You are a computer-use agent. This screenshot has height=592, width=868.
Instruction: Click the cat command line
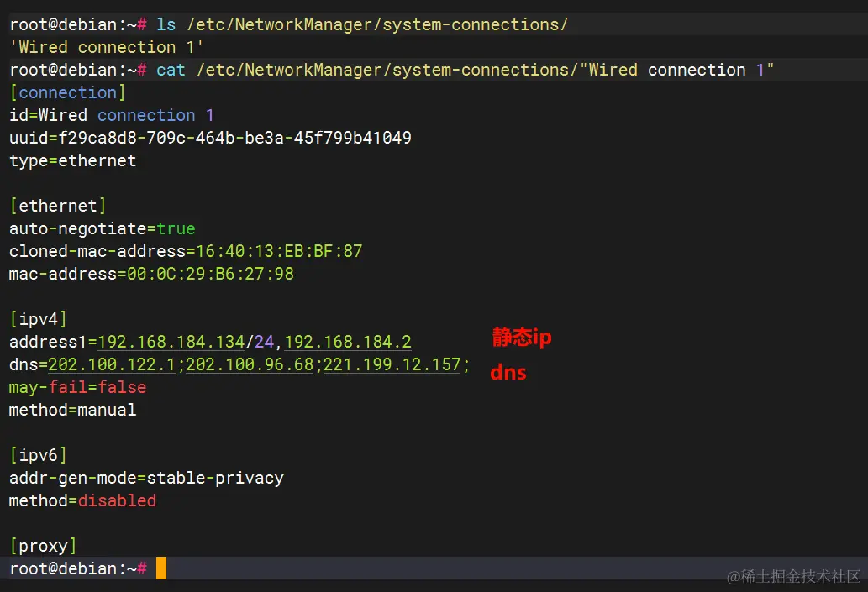tap(171, 70)
